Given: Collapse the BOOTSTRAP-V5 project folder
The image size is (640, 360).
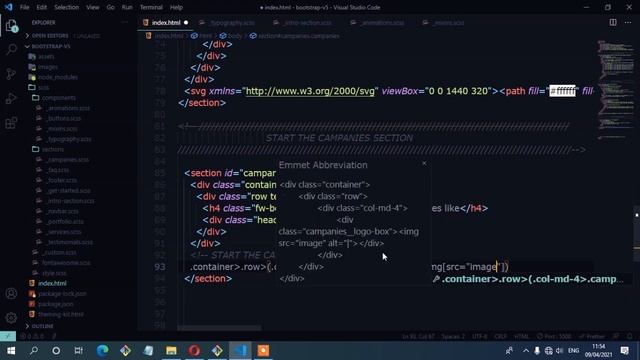Looking at the screenshot, I should point(51,47).
